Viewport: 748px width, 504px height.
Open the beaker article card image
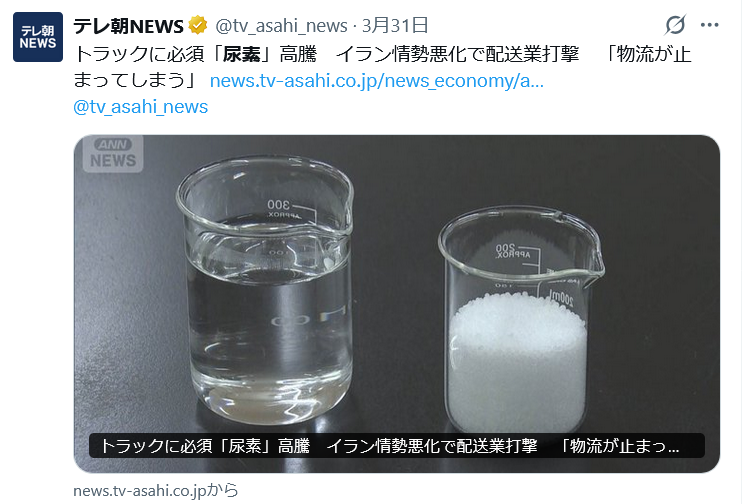tap(396, 304)
